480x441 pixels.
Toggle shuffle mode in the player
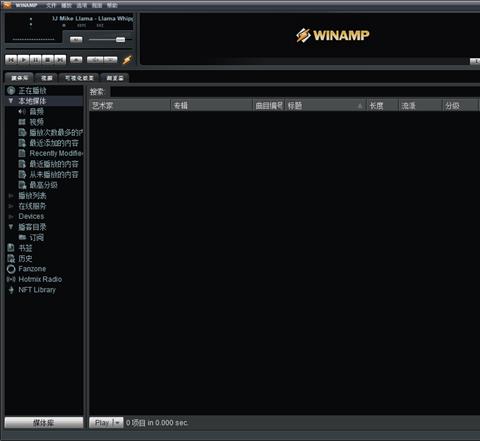point(95,60)
